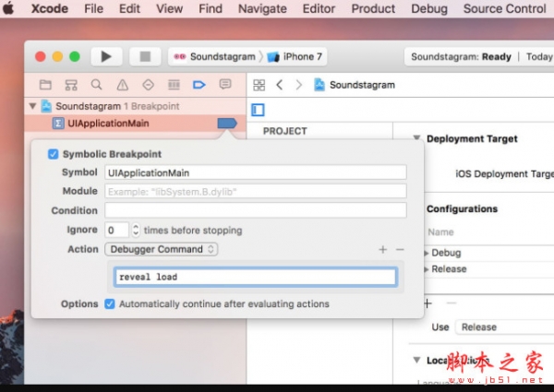Image resolution: width=554 pixels, height=392 pixels.
Task: Click the PROJECT header label
Action: [x=285, y=131]
